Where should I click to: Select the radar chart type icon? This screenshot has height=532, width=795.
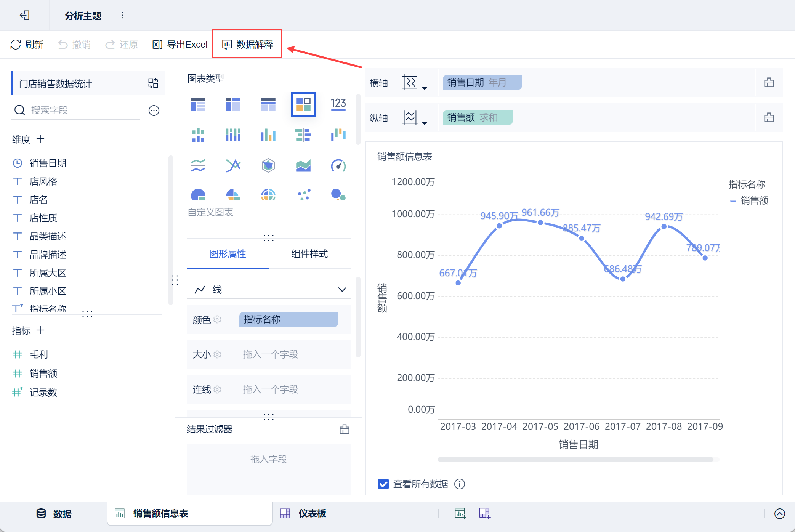coord(268,165)
